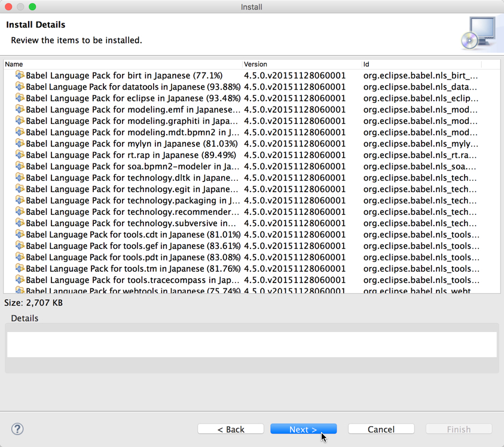Click the mylyn language pack feature icon
This screenshot has height=447, width=504.
coord(20,144)
